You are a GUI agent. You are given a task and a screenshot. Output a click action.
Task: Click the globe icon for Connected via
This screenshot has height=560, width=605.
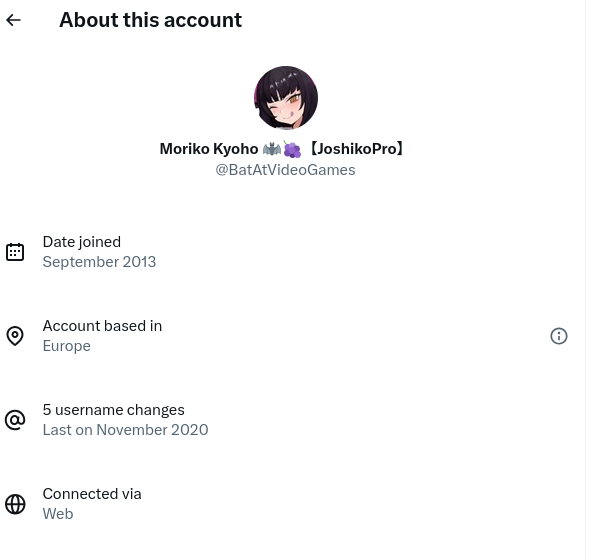click(x=15, y=504)
